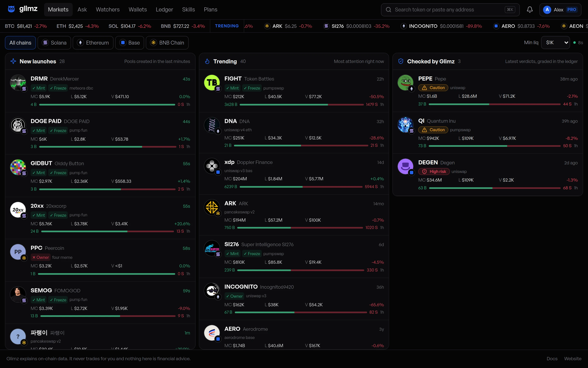Filter by Ethereum chain
Viewport: 588px width, 368px height.
click(x=93, y=43)
